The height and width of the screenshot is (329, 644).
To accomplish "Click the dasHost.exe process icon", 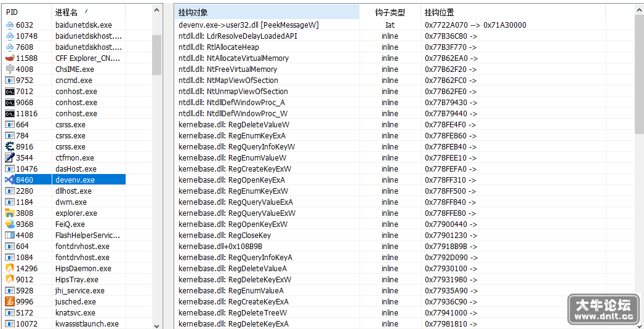I will tap(10, 169).
